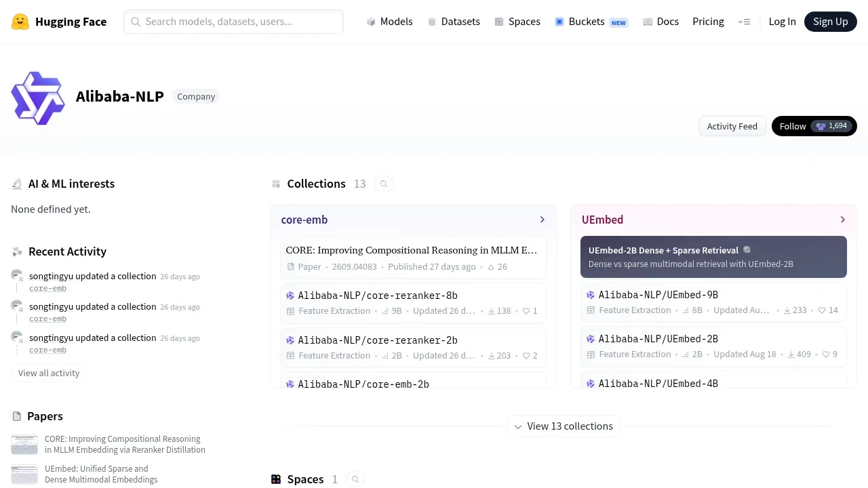Open the UEmbed-2B Dense + Sparse Retrieval space

[x=713, y=257]
